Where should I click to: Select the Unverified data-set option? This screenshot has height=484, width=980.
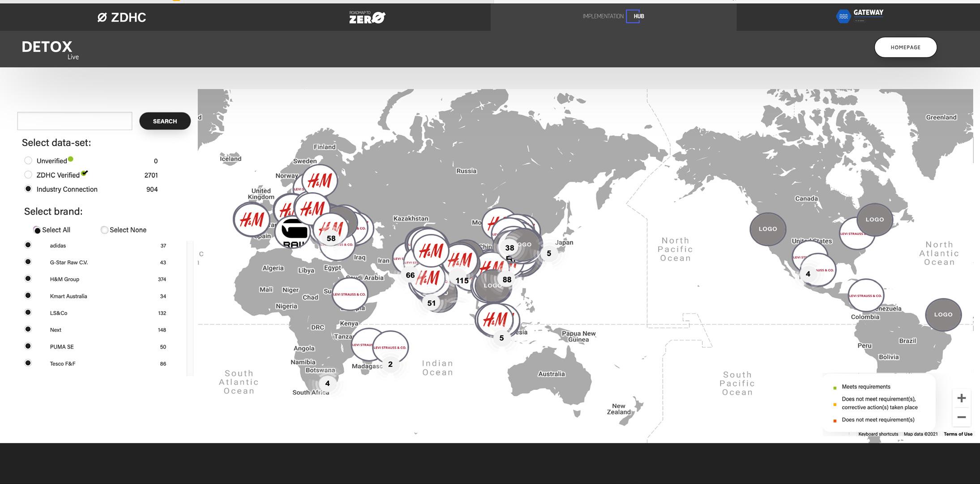pos(28,160)
